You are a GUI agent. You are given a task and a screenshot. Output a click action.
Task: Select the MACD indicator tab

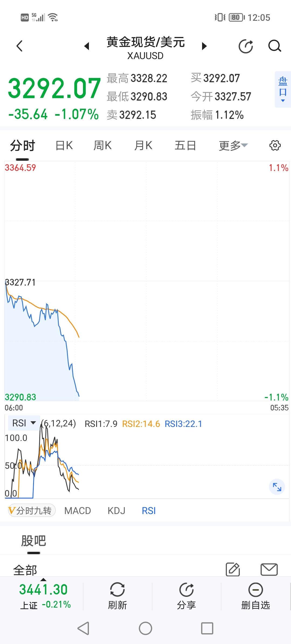point(78,511)
